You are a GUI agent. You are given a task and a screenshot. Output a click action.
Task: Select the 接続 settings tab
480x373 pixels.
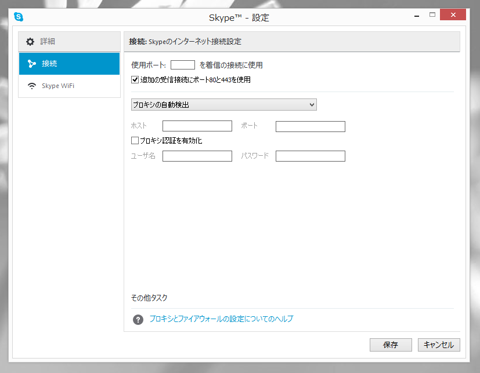69,64
